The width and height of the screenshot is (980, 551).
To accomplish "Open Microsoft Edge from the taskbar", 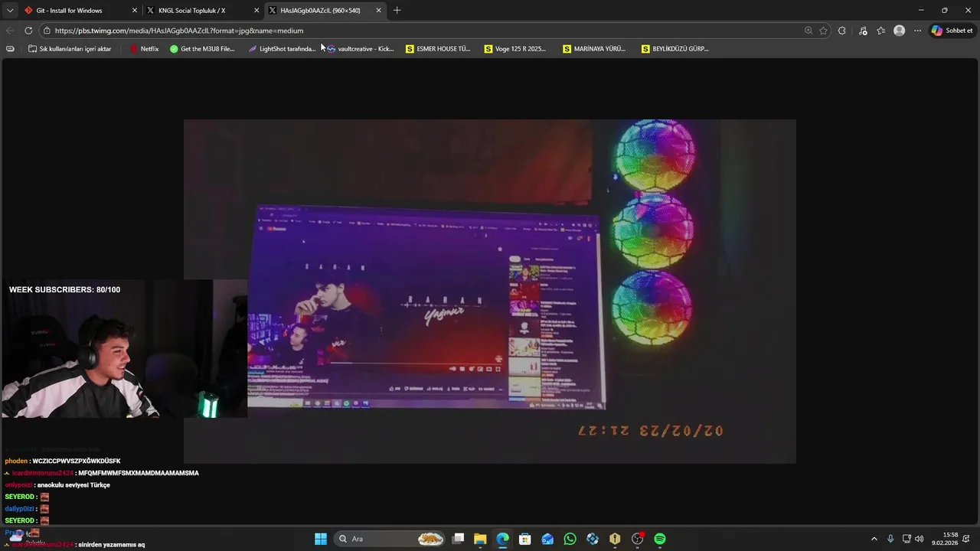I will click(502, 539).
